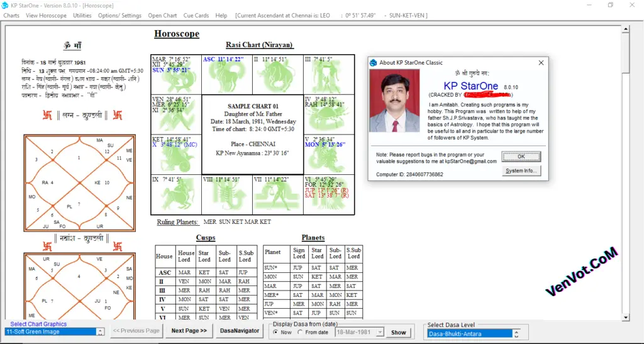
Task: Open the Options/ Settings menu
Action: pyautogui.click(x=119, y=15)
